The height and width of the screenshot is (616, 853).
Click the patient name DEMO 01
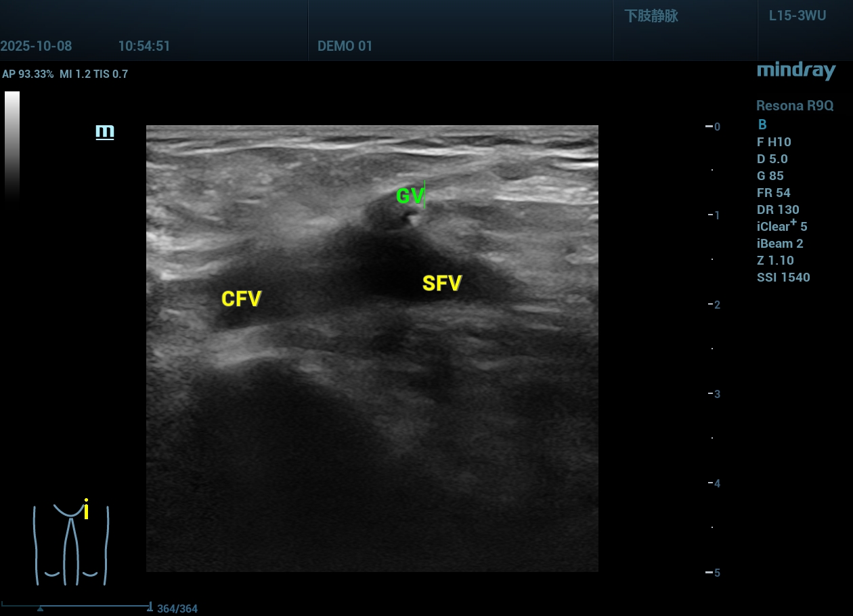(345, 46)
